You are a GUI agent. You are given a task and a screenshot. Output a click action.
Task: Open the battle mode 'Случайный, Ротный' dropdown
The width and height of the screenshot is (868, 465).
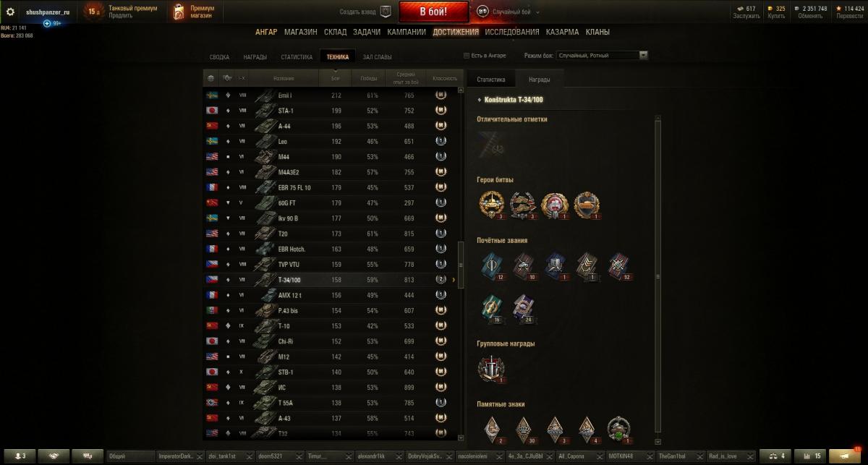coord(602,55)
